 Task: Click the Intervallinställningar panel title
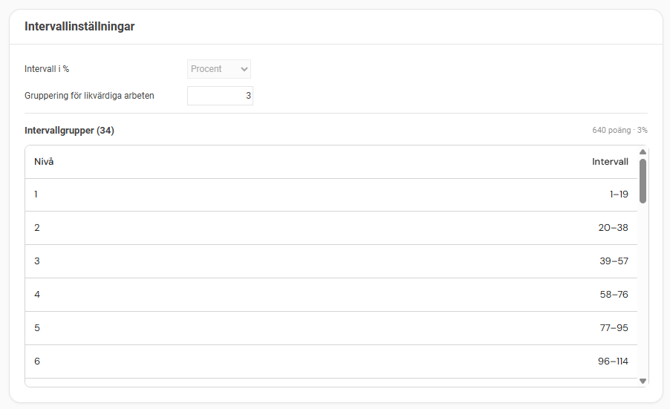coord(79,27)
